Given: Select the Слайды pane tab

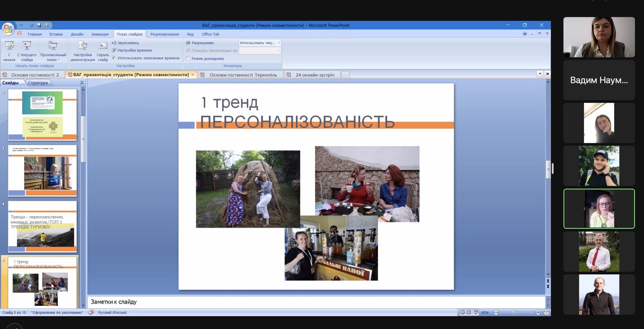Looking at the screenshot, I should 10,83.
